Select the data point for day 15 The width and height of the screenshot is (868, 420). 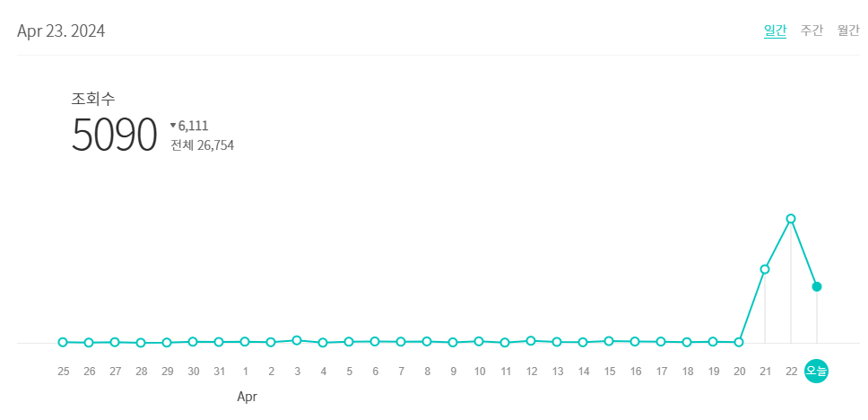click(x=609, y=341)
